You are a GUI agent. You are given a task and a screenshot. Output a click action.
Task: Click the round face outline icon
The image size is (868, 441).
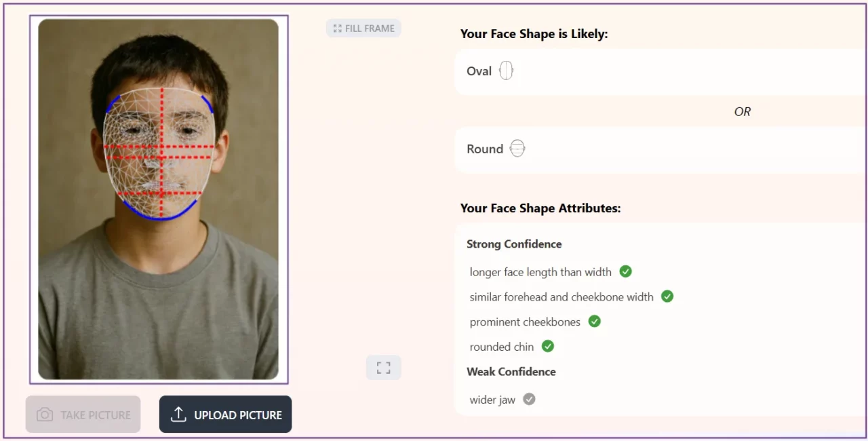[517, 149]
